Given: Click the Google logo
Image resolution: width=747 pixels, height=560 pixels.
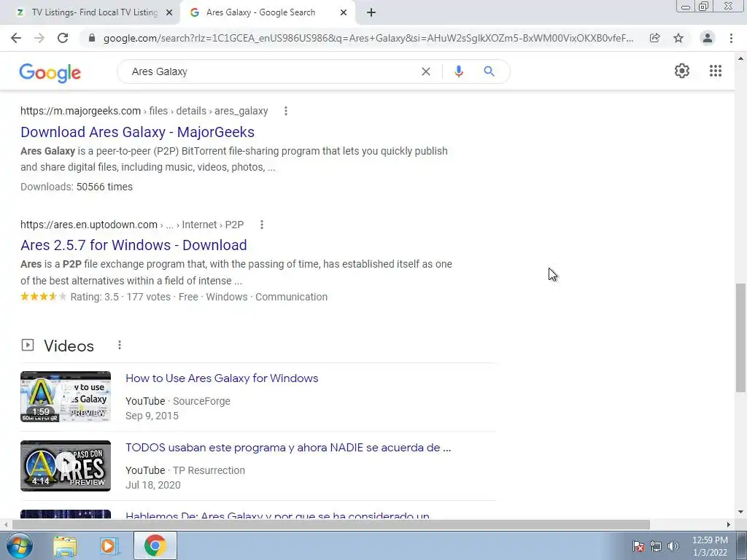Looking at the screenshot, I should 50,73.
